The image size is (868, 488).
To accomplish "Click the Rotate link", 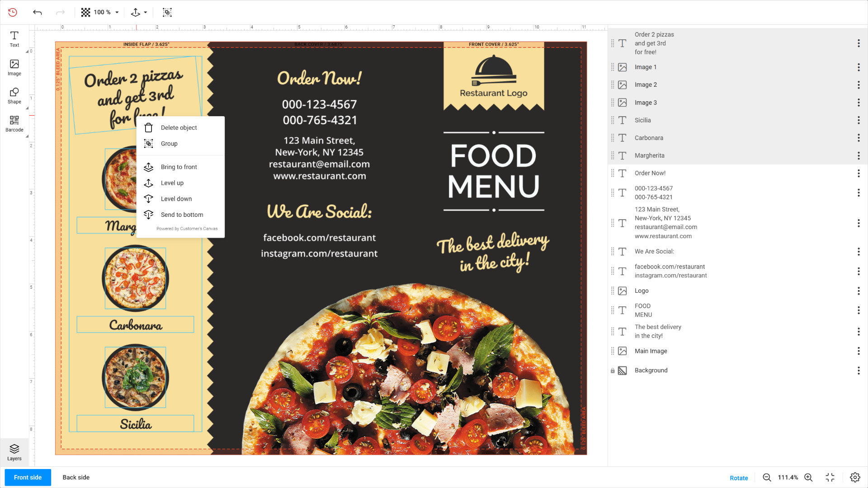I will click(739, 478).
